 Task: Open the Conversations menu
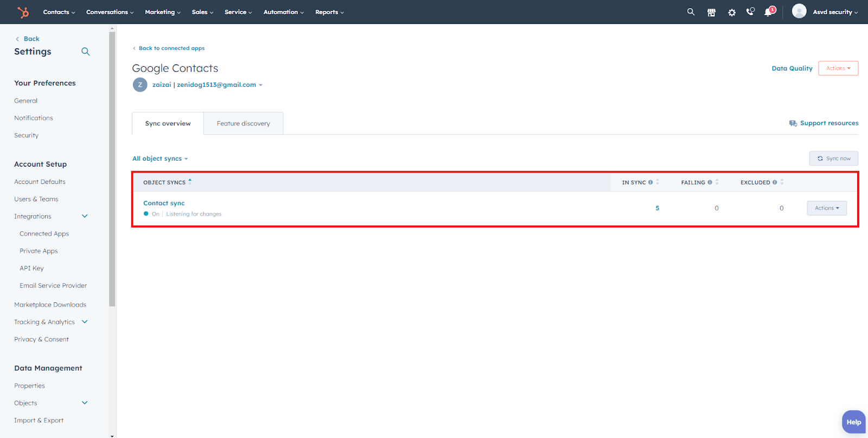(110, 12)
